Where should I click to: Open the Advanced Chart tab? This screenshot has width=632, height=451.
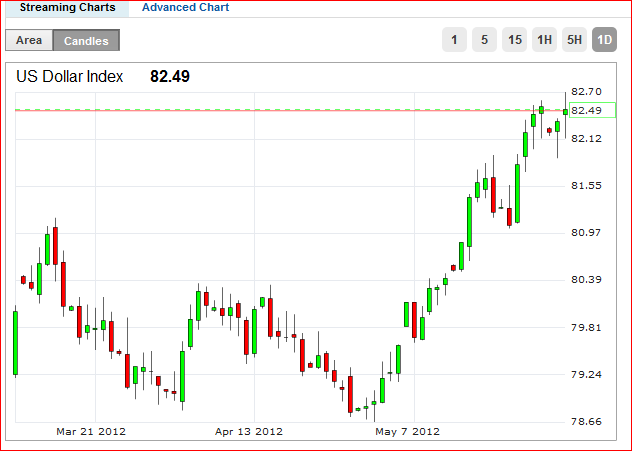click(x=185, y=7)
